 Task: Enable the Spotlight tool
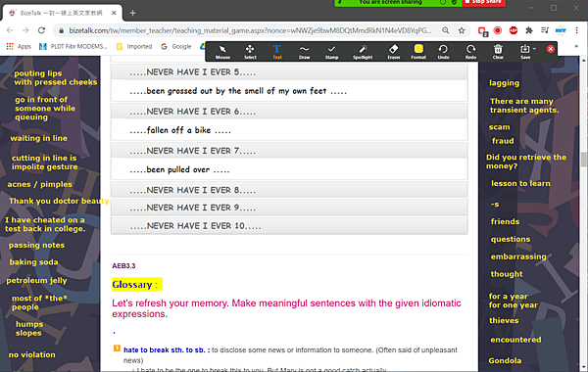click(363, 51)
